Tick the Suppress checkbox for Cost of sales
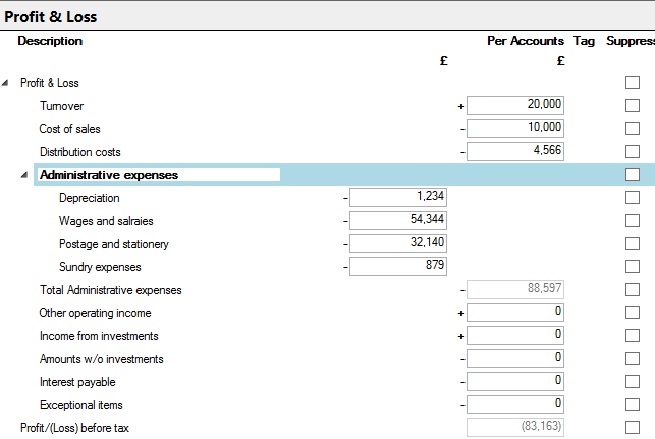The image size is (655, 439). click(632, 128)
